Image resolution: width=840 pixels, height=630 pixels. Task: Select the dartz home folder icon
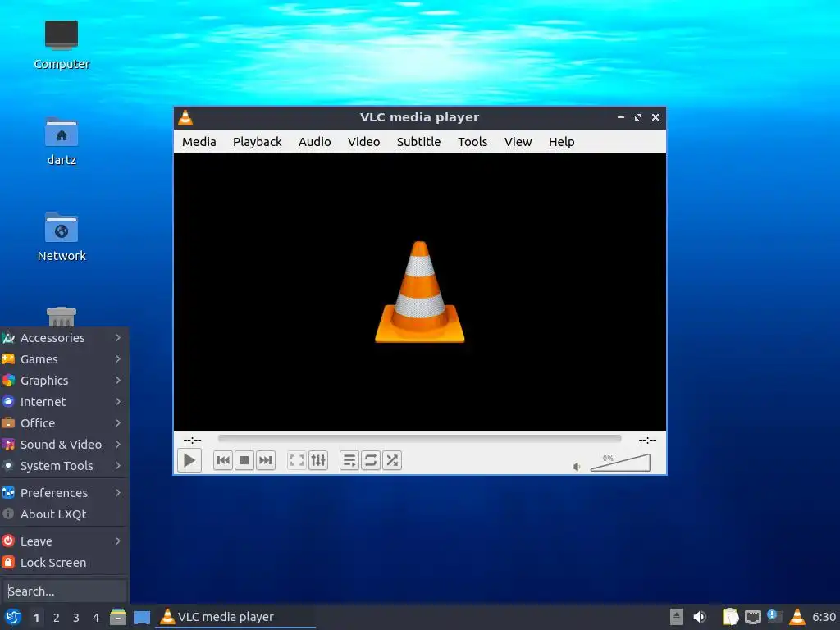pos(62,141)
